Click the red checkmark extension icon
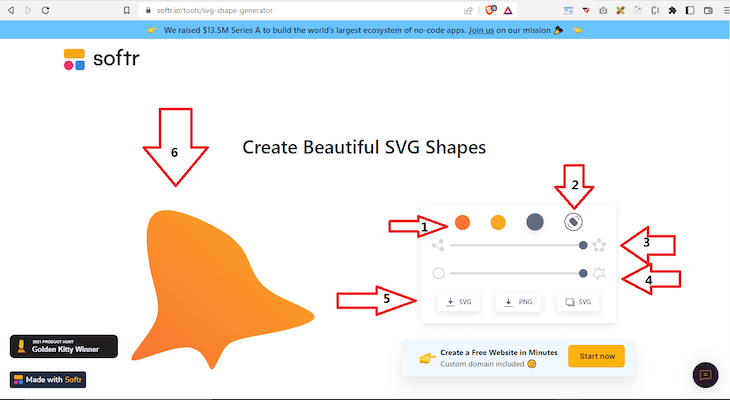The height and width of the screenshot is (400, 730). point(586,10)
